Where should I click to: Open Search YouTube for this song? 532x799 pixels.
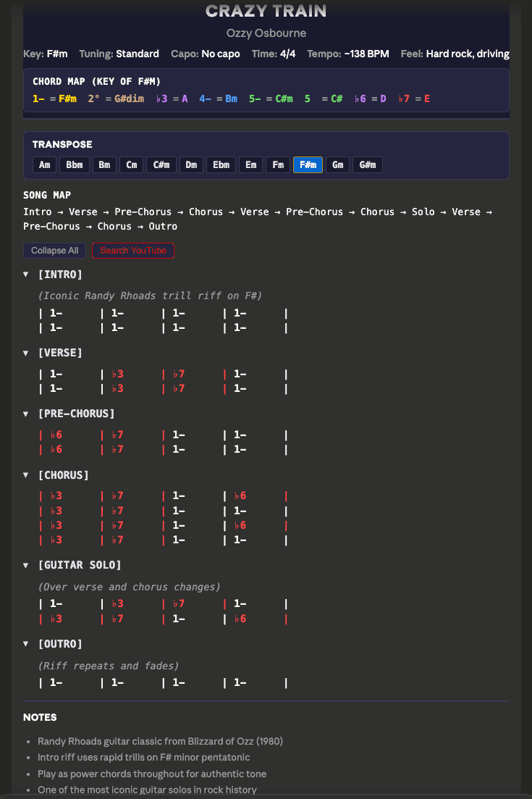[133, 250]
